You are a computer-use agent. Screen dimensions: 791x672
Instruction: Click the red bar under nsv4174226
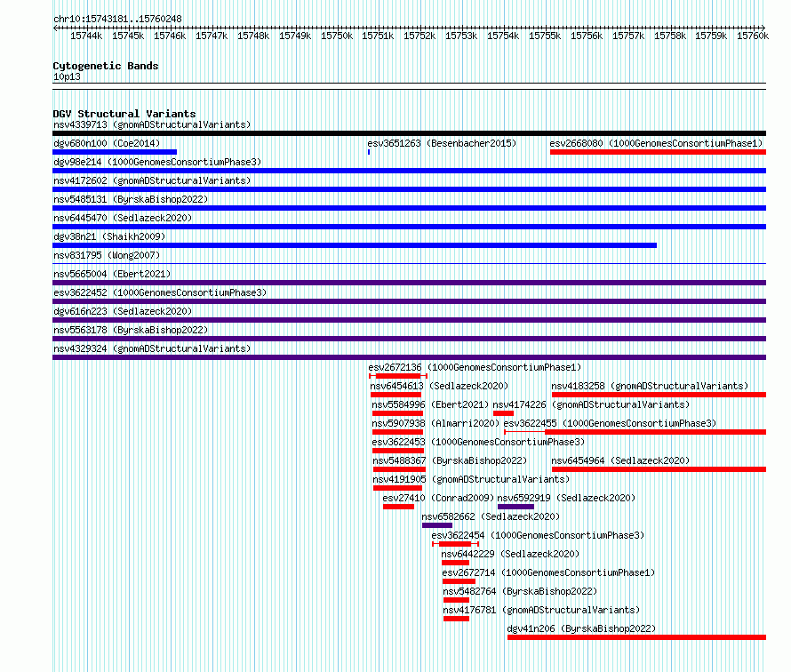pos(503,413)
